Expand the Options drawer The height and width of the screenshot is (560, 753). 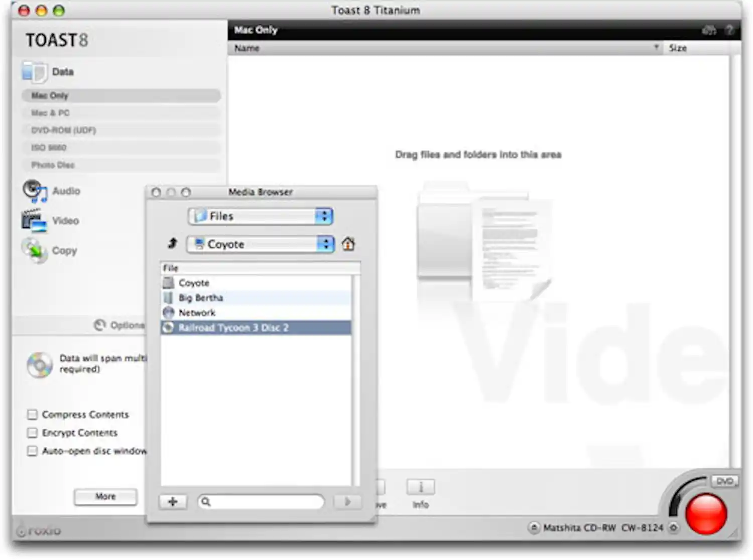point(114,325)
